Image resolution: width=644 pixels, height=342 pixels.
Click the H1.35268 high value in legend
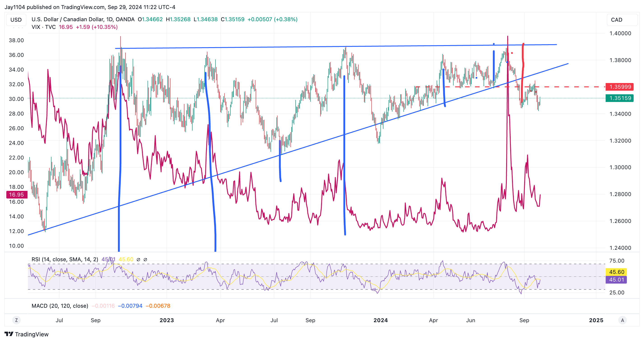click(x=178, y=19)
